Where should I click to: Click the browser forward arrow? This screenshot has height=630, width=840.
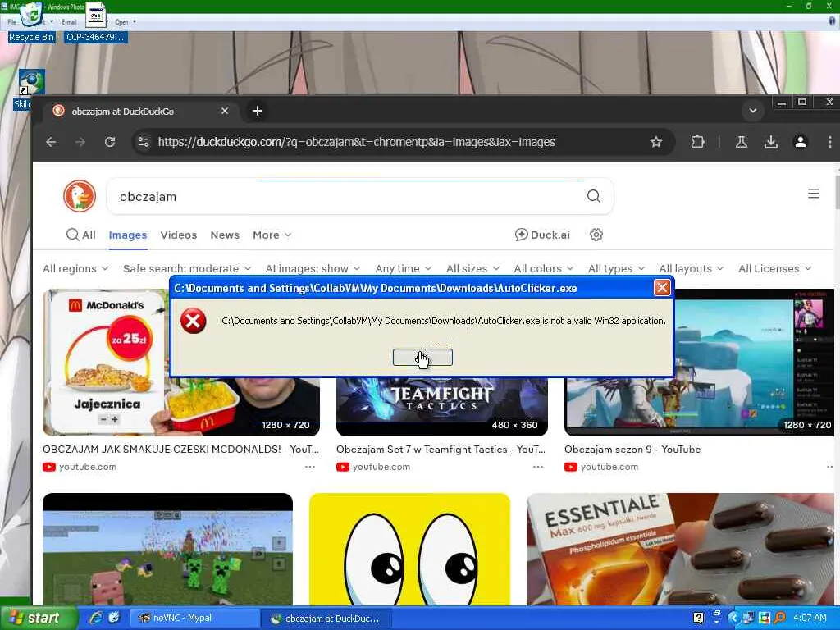pos(80,142)
